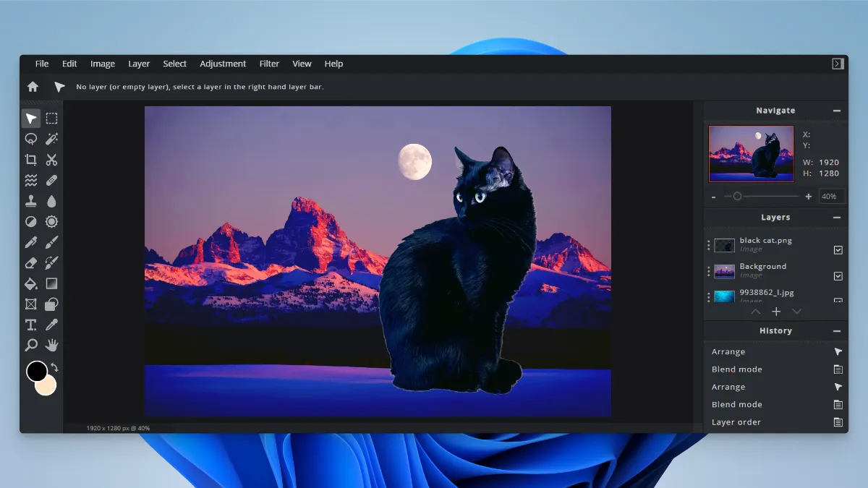Collapse the Navigate panel
Viewport: 868px width, 488px height.
(837, 111)
